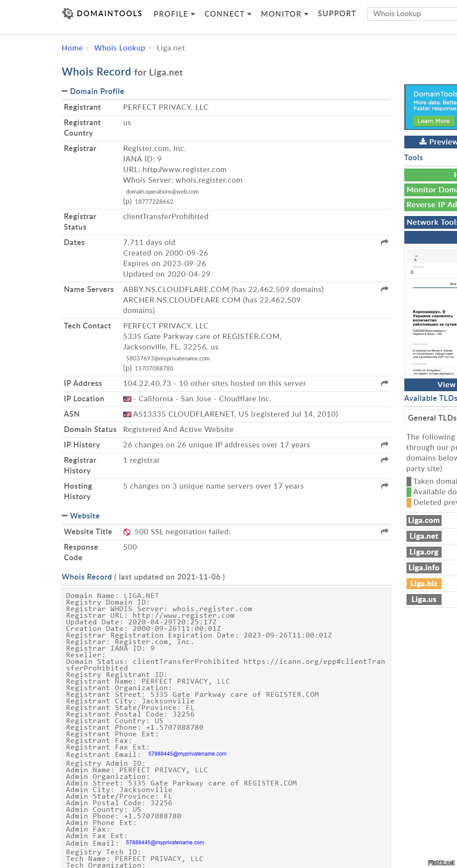Open the share arrow in IP History row

click(x=385, y=445)
